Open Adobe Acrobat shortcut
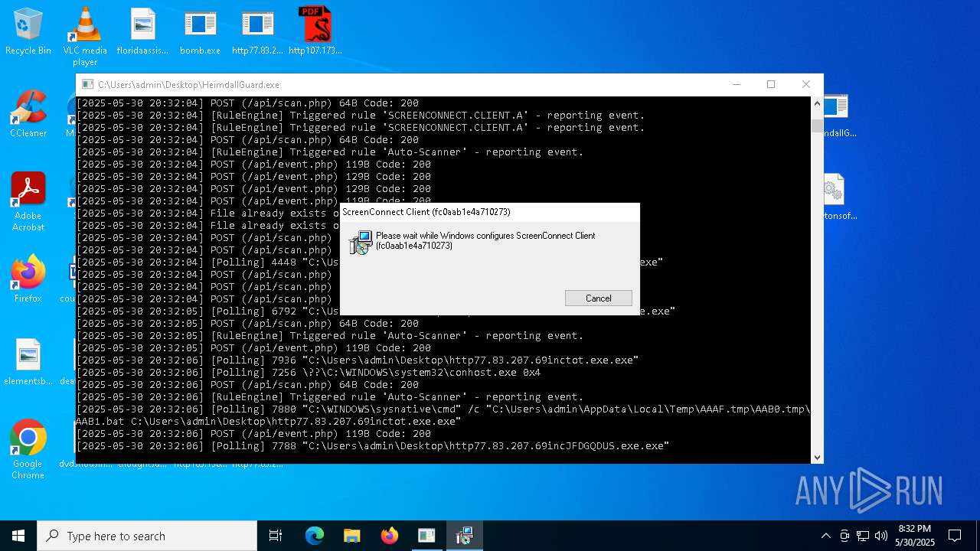The height and width of the screenshot is (551, 980). click(28, 203)
